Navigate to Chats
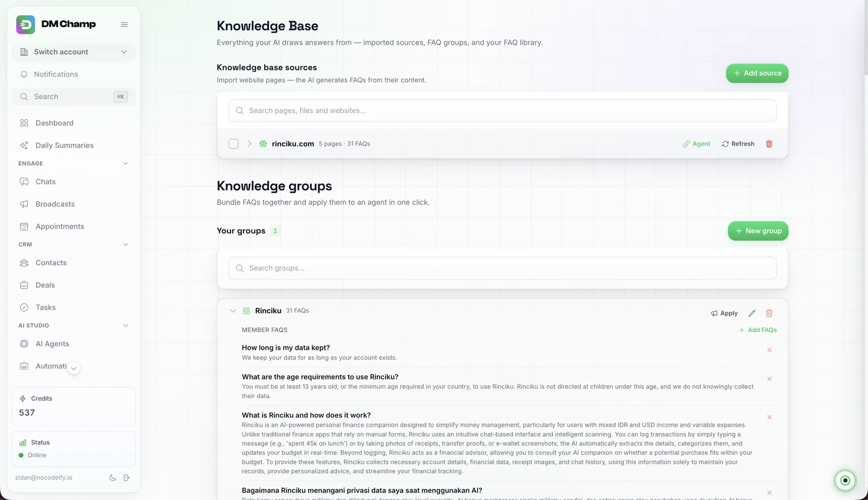The image size is (868, 500). click(x=74, y=182)
